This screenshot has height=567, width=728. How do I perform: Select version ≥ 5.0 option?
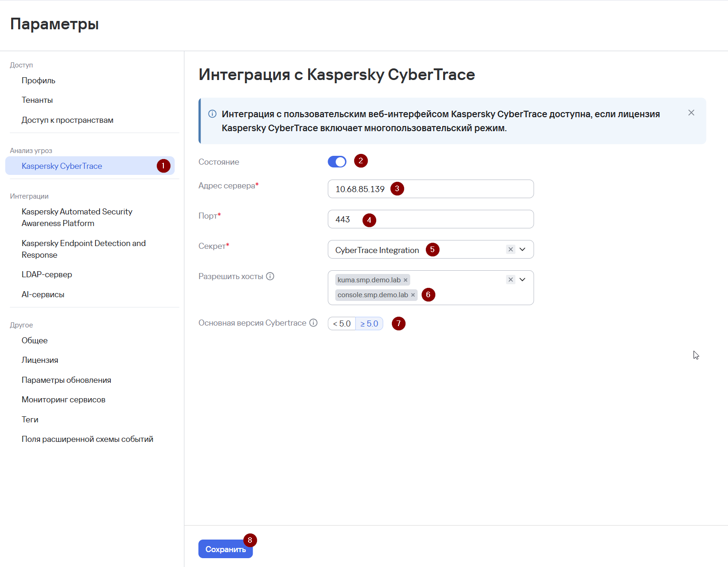369,324
